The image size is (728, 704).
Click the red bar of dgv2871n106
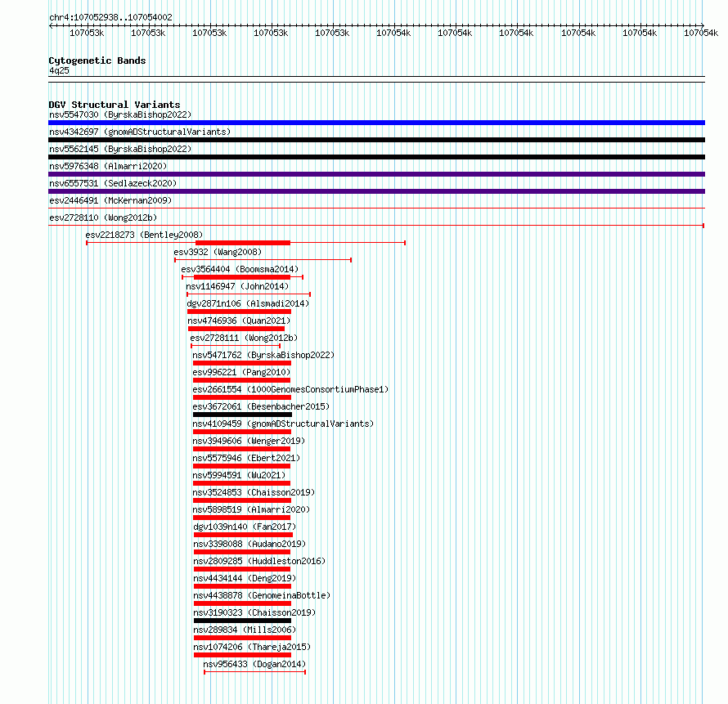point(239,312)
